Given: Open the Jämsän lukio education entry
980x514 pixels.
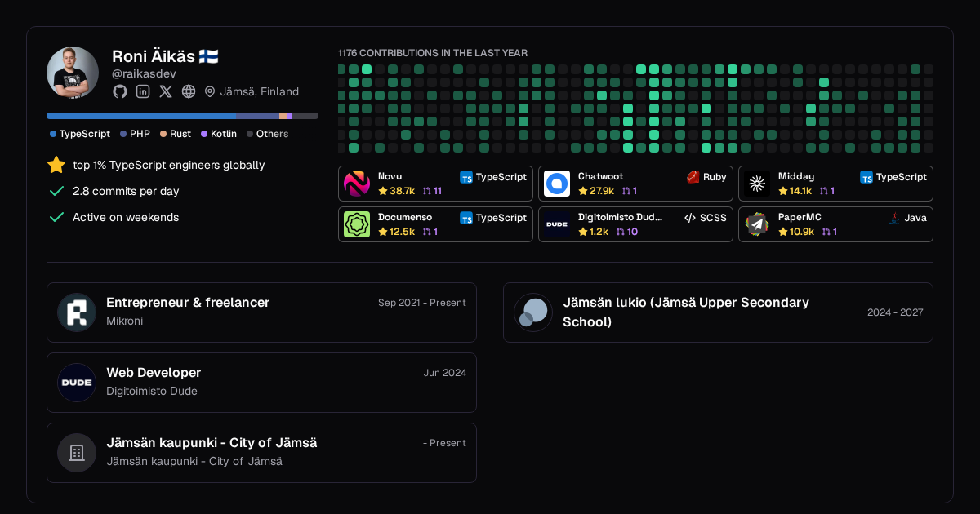Looking at the screenshot, I should tap(718, 312).
